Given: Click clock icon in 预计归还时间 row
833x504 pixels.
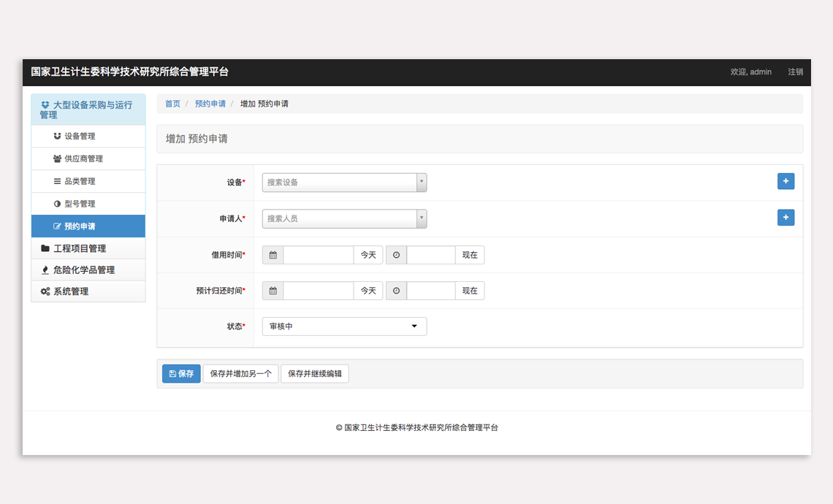Looking at the screenshot, I should (x=396, y=291).
